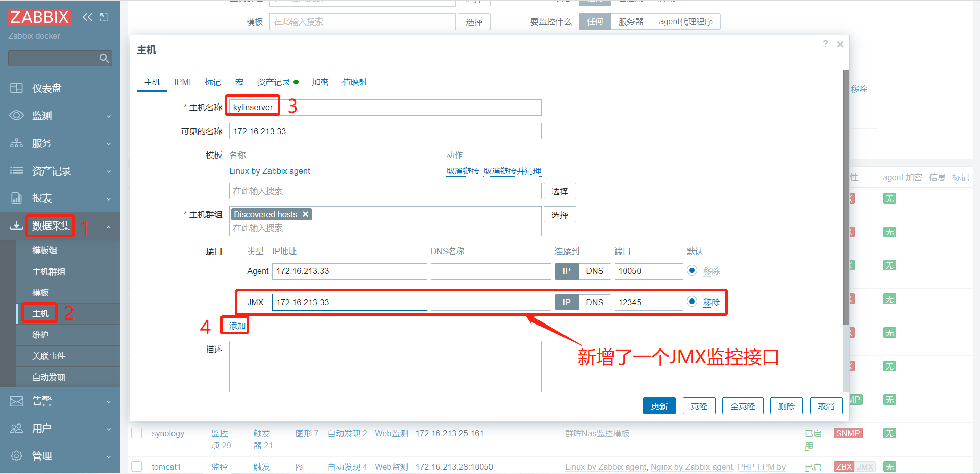Screen dimensions: 980x474
Task: Remove Discovered hosts tag with its X
Action: pyautogui.click(x=305, y=214)
